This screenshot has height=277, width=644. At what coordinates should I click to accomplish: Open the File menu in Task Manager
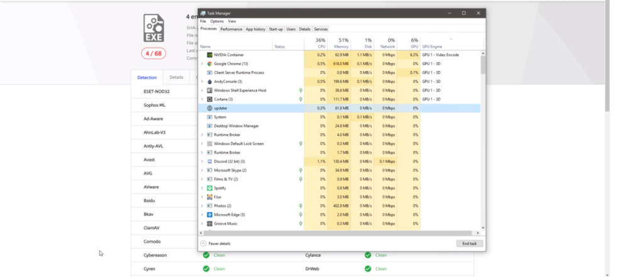[203, 21]
